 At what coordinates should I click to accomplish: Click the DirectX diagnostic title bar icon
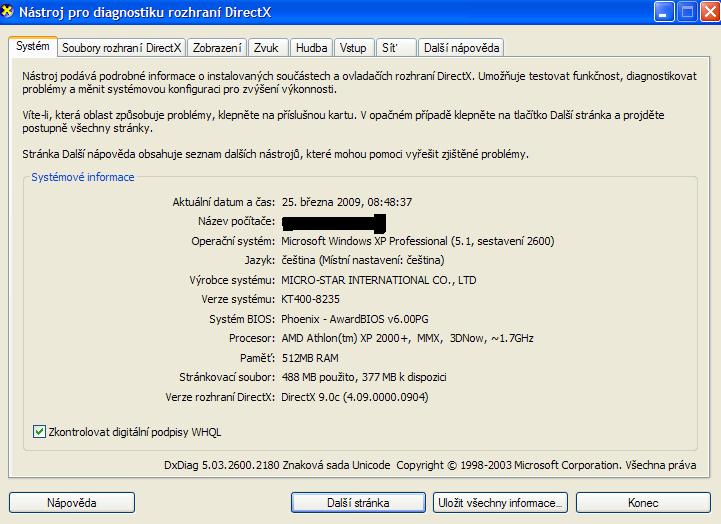[7, 11]
